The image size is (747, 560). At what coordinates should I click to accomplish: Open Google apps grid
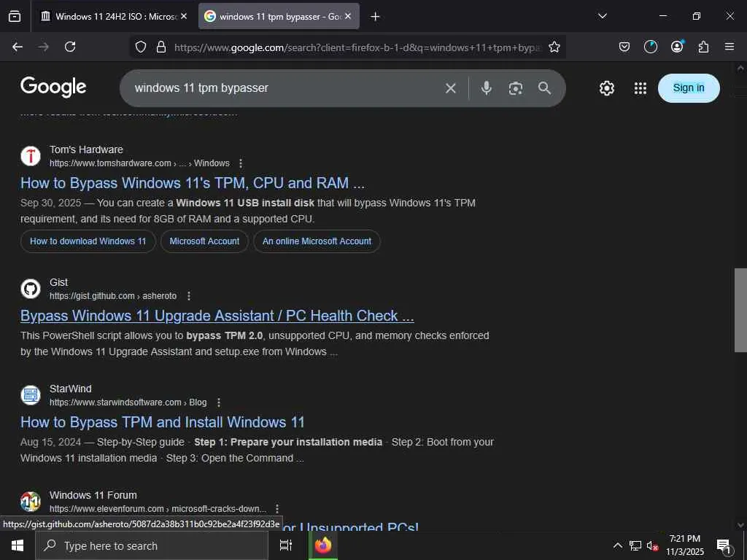click(640, 88)
